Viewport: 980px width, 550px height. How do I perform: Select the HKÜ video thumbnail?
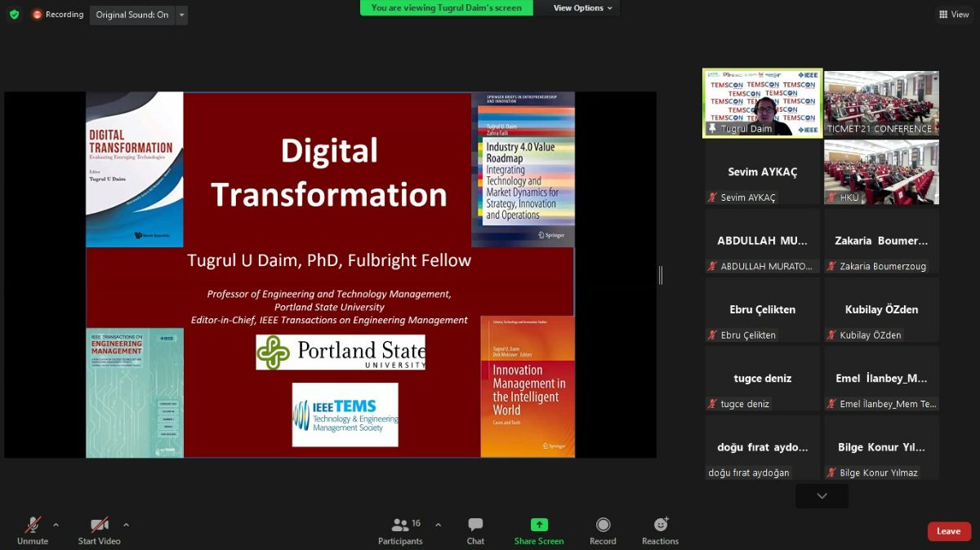pyautogui.click(x=881, y=172)
